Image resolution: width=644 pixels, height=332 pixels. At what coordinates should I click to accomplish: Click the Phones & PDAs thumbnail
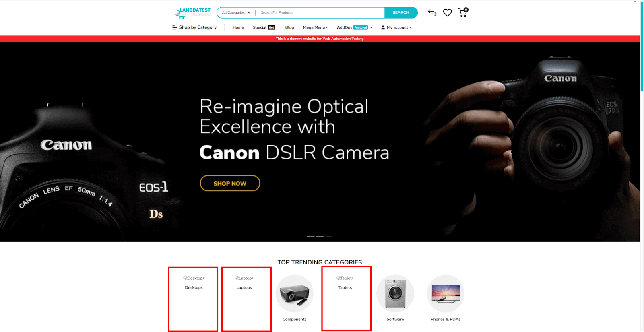[446, 294]
